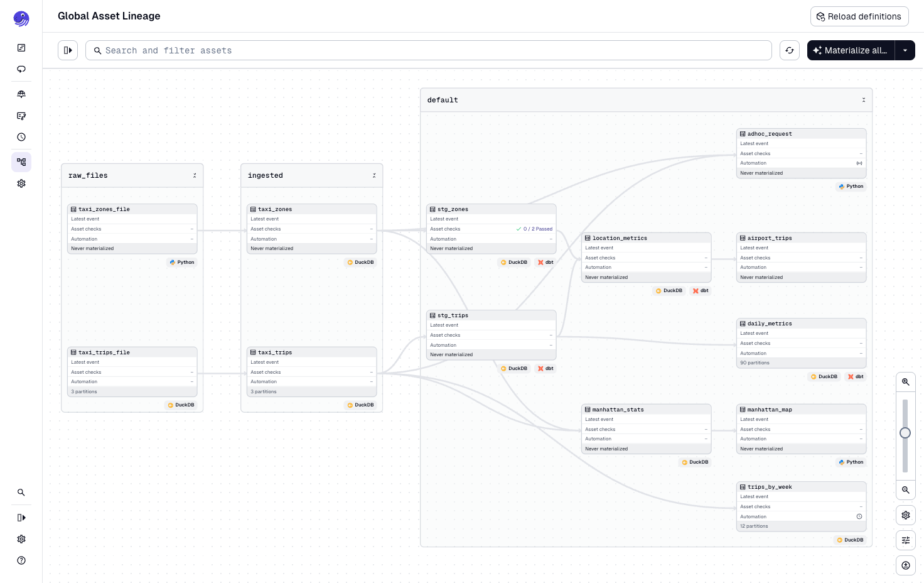Collapse the default asset group
924x583 pixels.
click(x=864, y=100)
